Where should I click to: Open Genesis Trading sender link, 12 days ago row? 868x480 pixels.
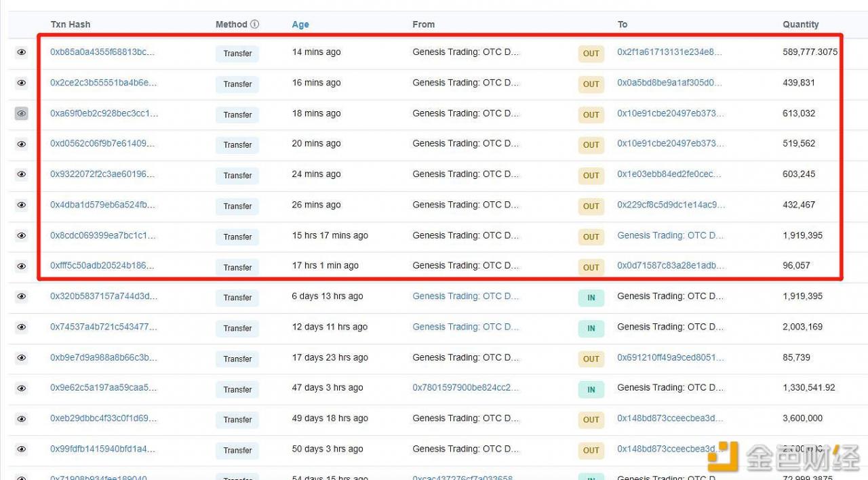465,327
